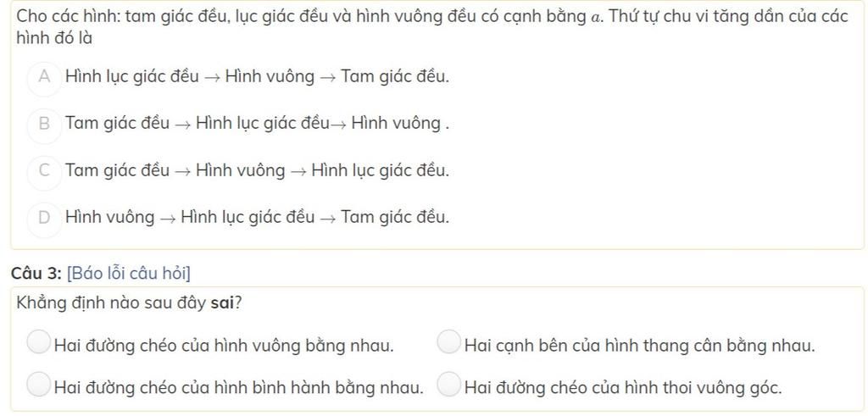The height and width of the screenshot is (416, 868).
Task: Open the 'Báo lỗi câu hỏi' link
Action: (x=128, y=274)
